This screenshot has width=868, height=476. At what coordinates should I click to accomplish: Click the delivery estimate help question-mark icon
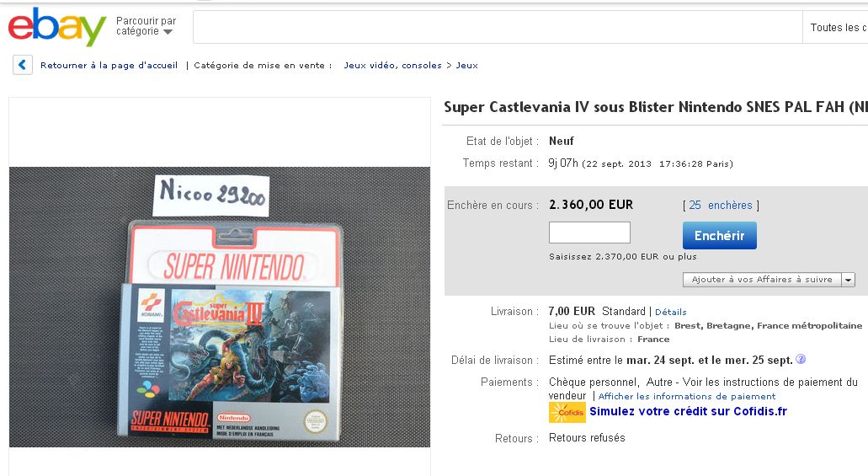[801, 359]
